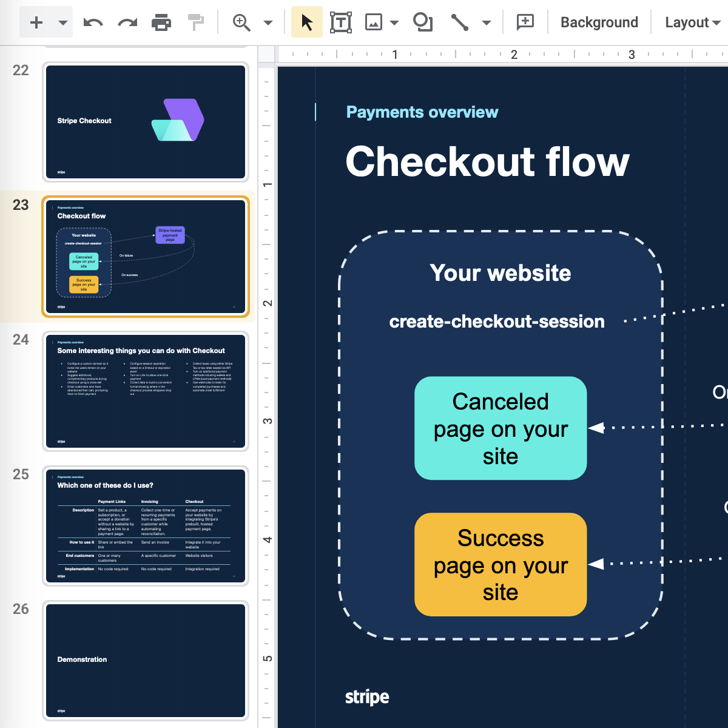The height and width of the screenshot is (728, 728).
Task: Add a comment using the toolbar icon
Action: (x=525, y=22)
